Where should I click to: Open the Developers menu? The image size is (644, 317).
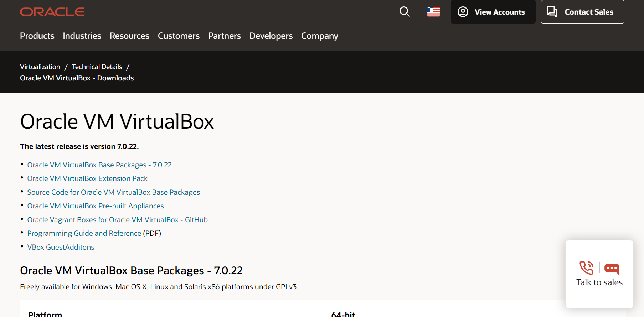point(271,36)
